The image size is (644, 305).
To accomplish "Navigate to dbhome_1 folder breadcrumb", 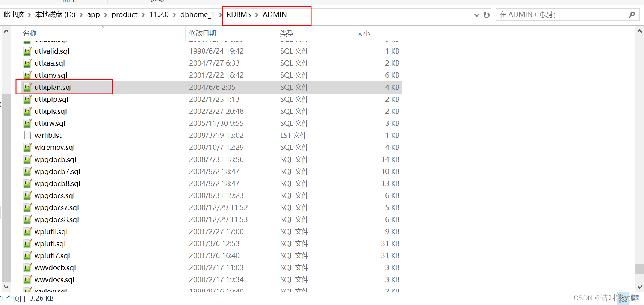I will coord(198,15).
